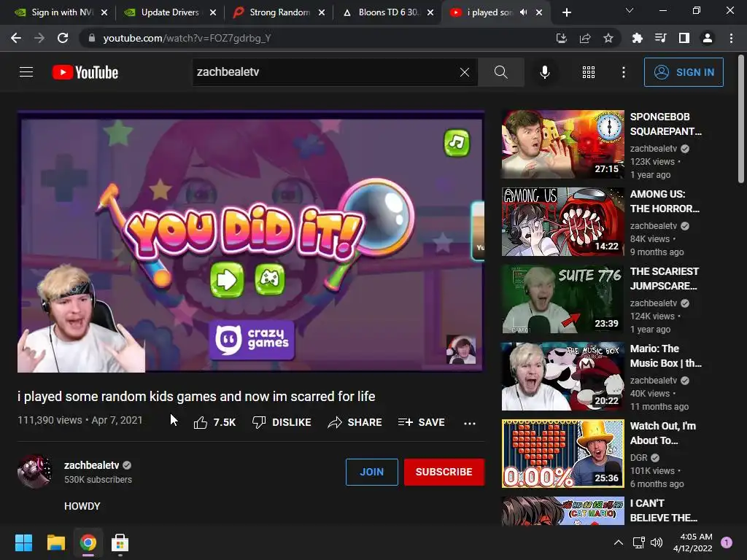Open zachbealetv channel avatar
This screenshot has height=560, width=747.
[x=34, y=472]
